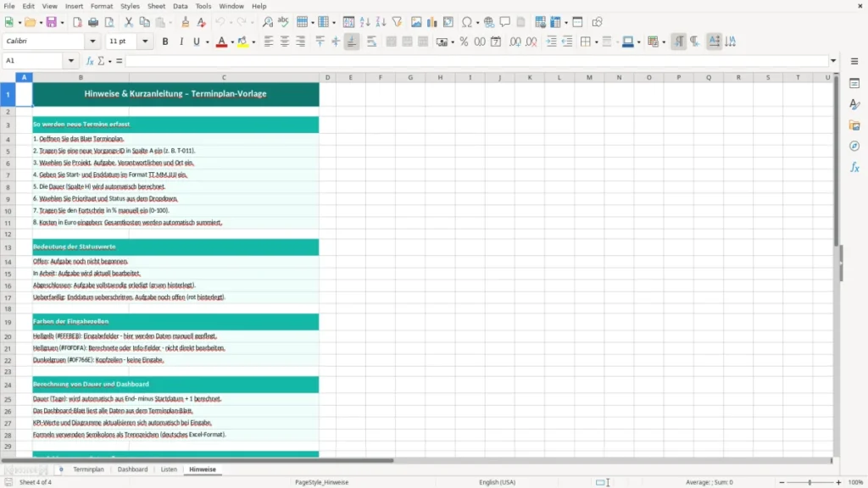Export directly as PDF
868x488 pixels.
coord(77,22)
